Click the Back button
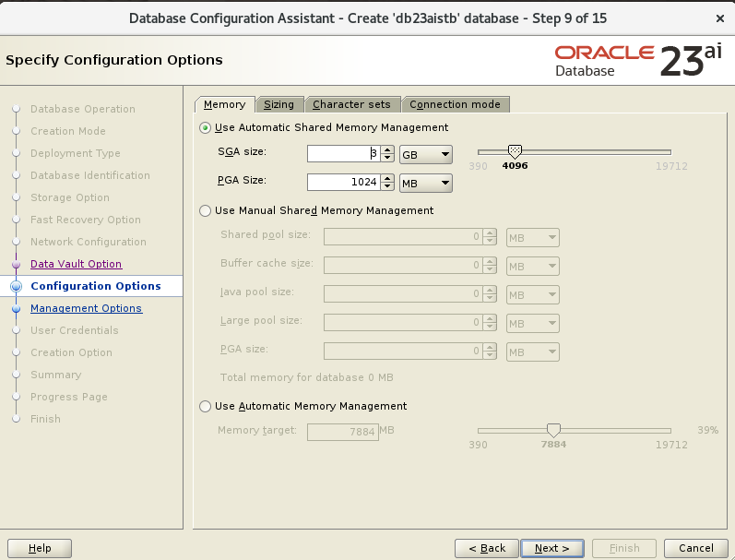 point(487,548)
